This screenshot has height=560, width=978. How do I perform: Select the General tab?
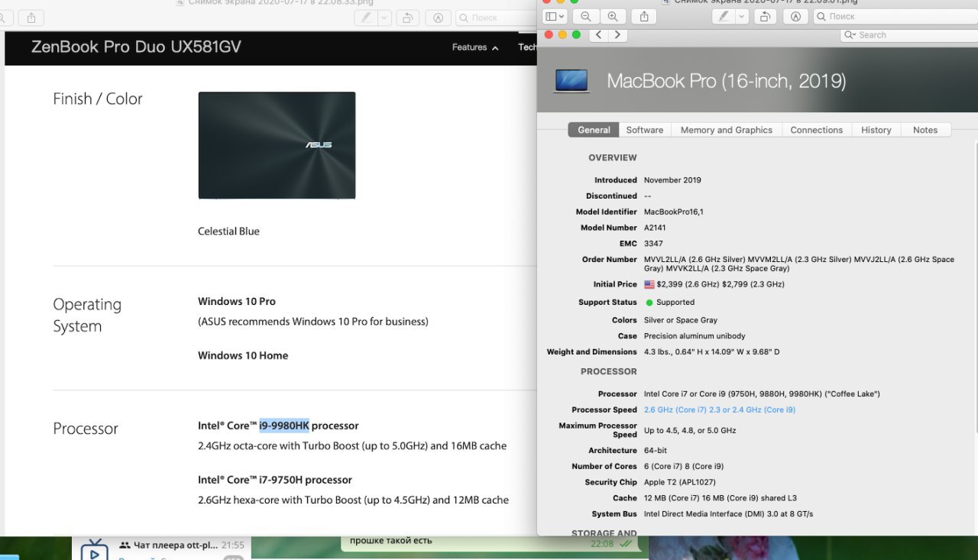pyautogui.click(x=594, y=130)
